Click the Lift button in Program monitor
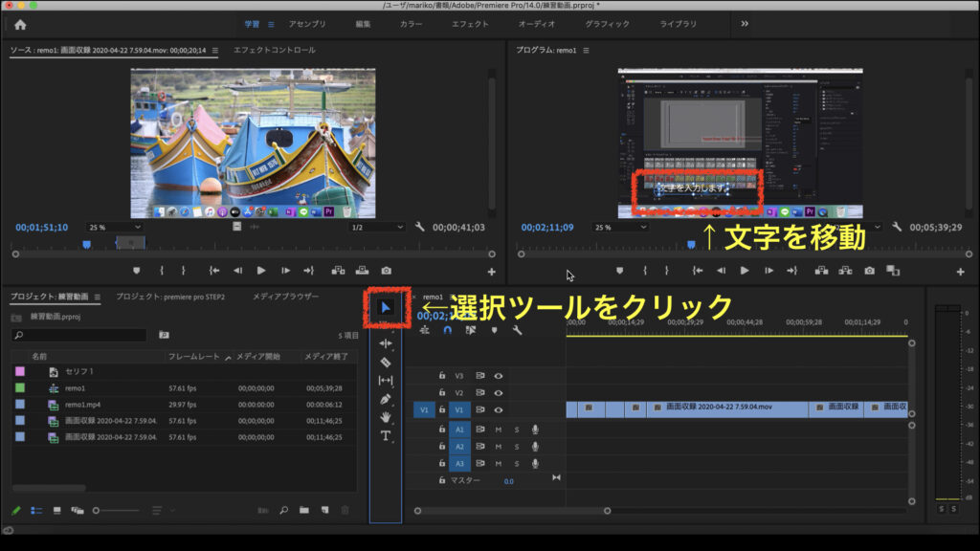The width and height of the screenshot is (980, 551). (x=821, y=271)
